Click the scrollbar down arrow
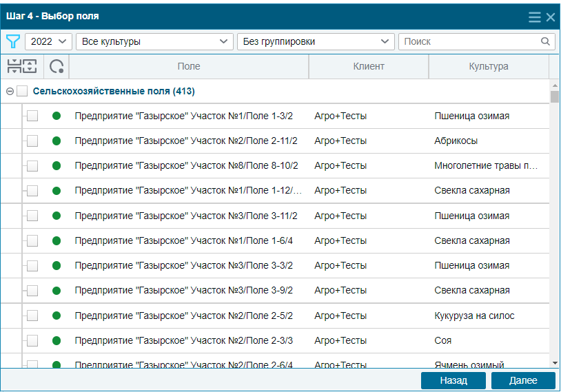561x392 pixels. 555,363
